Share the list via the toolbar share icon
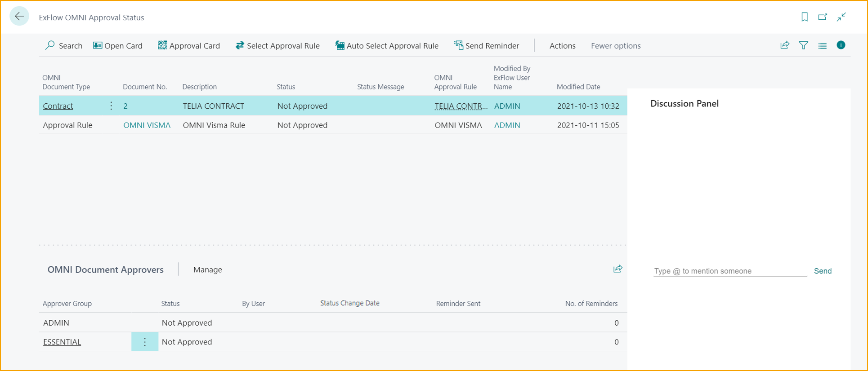Viewport: 868px width, 371px height. [x=785, y=45]
